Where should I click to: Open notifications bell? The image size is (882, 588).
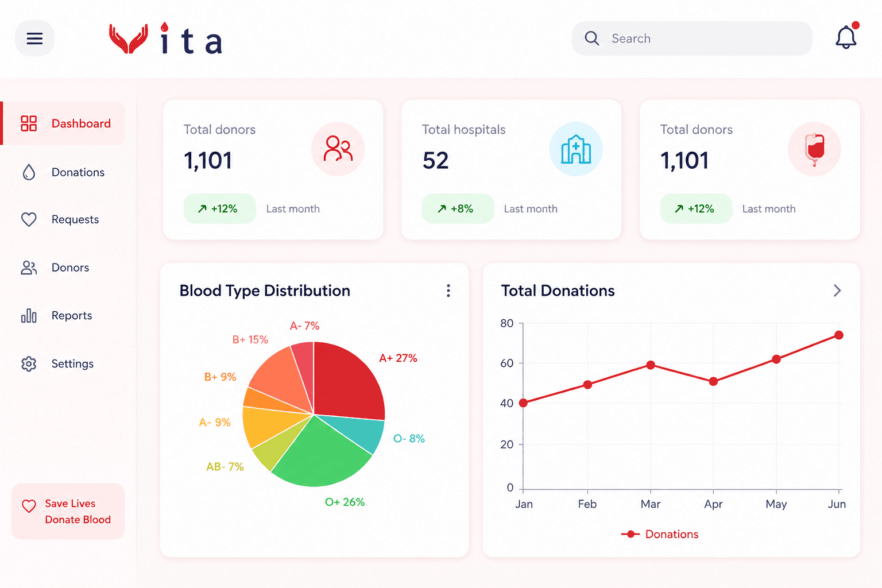coord(846,37)
